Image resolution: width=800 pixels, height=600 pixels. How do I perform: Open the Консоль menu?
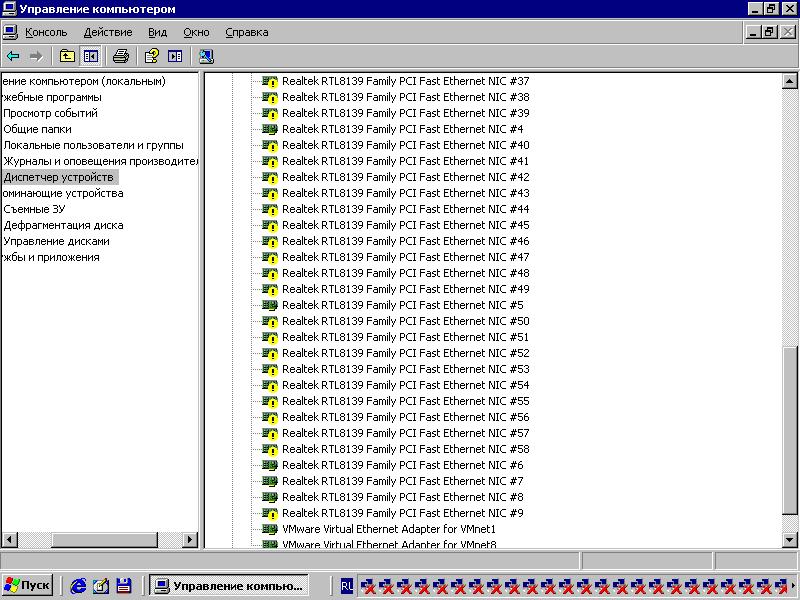pyautogui.click(x=46, y=32)
